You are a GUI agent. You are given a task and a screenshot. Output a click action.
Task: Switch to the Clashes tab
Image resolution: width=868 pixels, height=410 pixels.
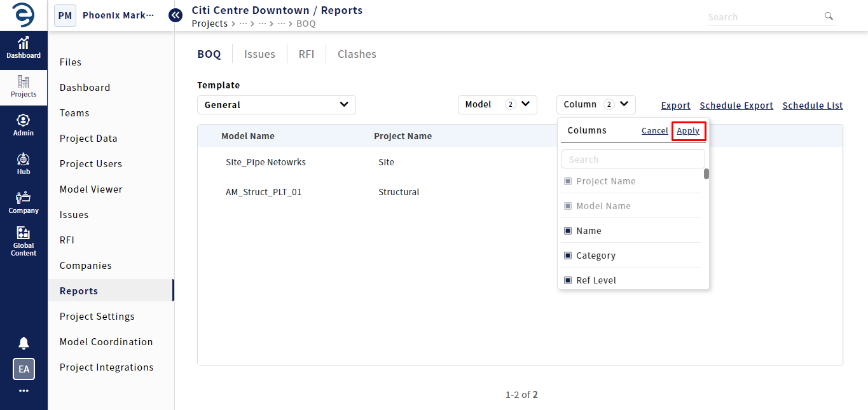tap(357, 54)
